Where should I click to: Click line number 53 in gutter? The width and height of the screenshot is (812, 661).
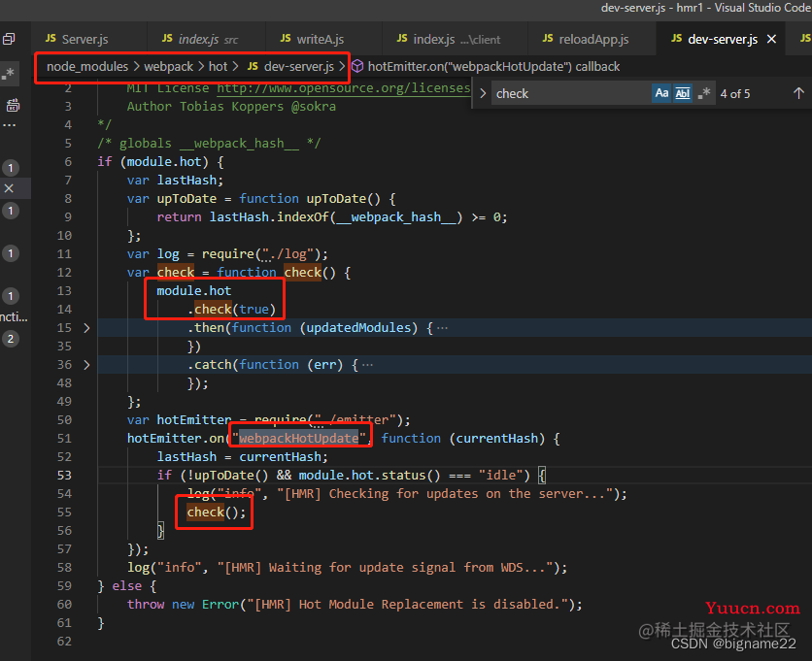(65, 476)
